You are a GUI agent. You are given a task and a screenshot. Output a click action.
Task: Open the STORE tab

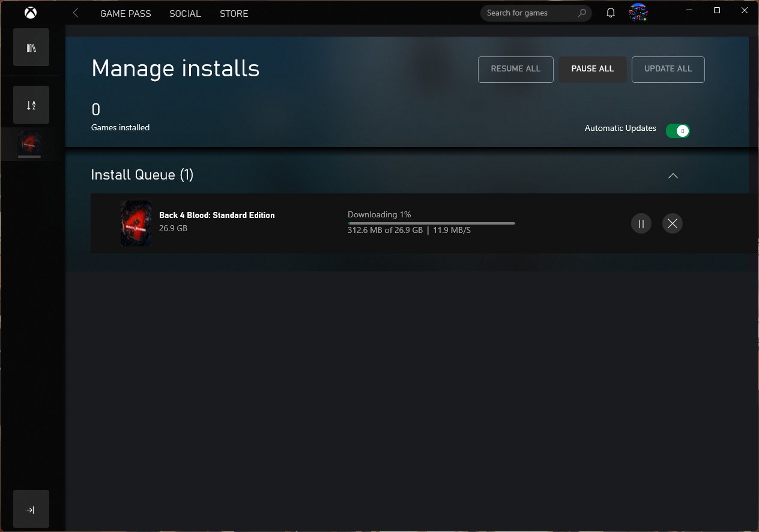pyautogui.click(x=234, y=13)
